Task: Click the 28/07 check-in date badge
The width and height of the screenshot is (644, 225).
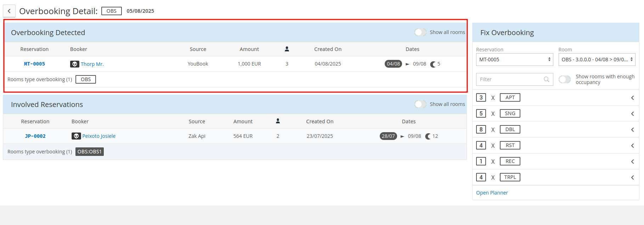Action: click(388, 136)
